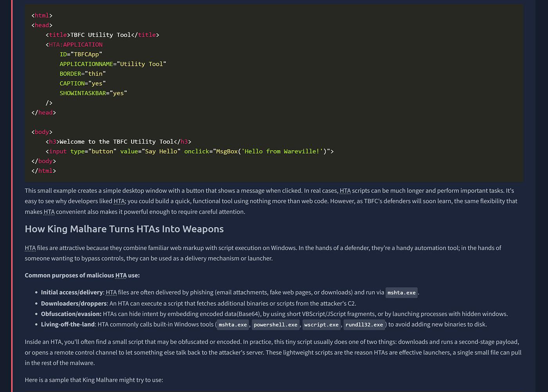Image resolution: width=548 pixels, height=392 pixels.
Task: Click mshta.exe code chip after 'run via'
Action: click(x=402, y=293)
